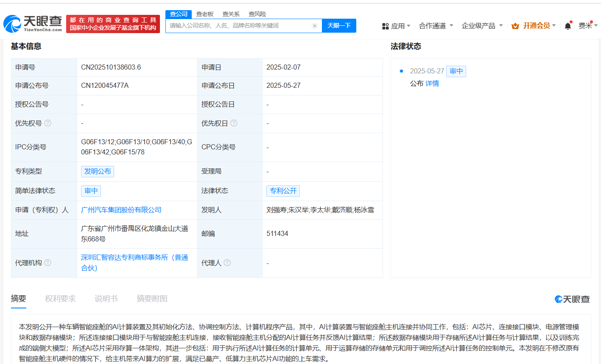Select the 查公司 search tab
601x364 pixels.
(179, 14)
